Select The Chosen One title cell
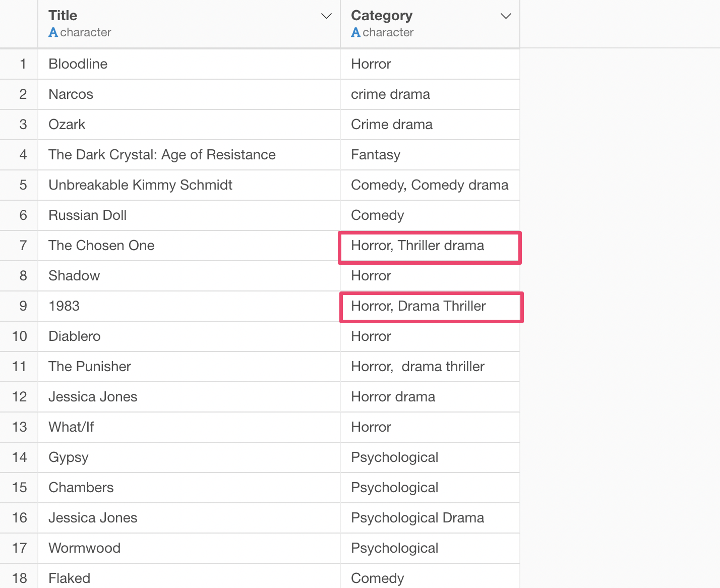The width and height of the screenshot is (720, 588). (x=189, y=246)
